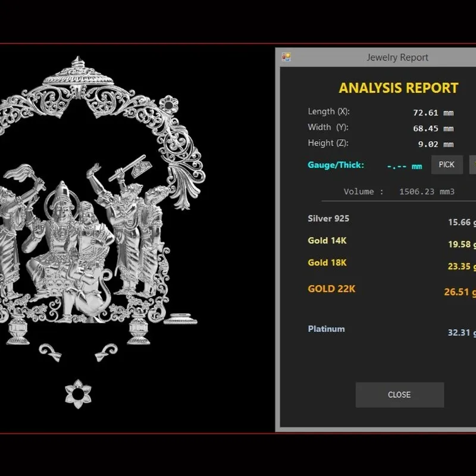Click the Jewelry Report title bar
This screenshot has height=476, width=476.
click(375, 57)
